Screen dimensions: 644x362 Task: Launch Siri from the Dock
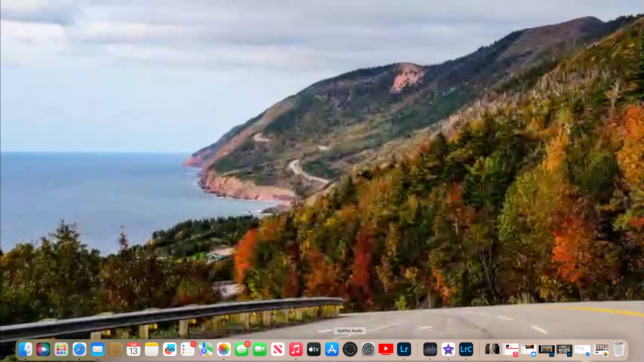[43, 349]
